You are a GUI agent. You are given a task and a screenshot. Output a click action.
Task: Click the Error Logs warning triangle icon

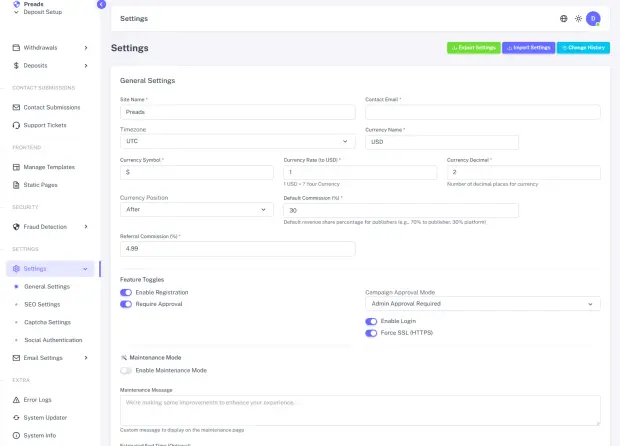coord(16,400)
